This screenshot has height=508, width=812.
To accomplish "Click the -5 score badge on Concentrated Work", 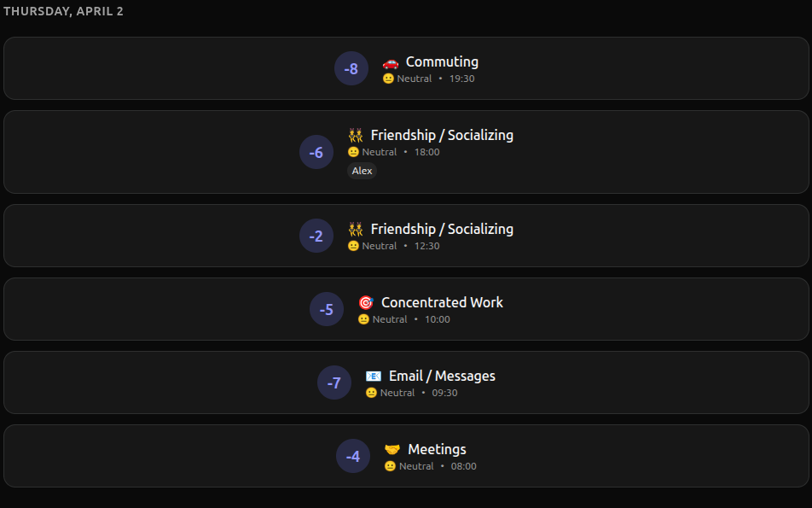I will (x=327, y=309).
